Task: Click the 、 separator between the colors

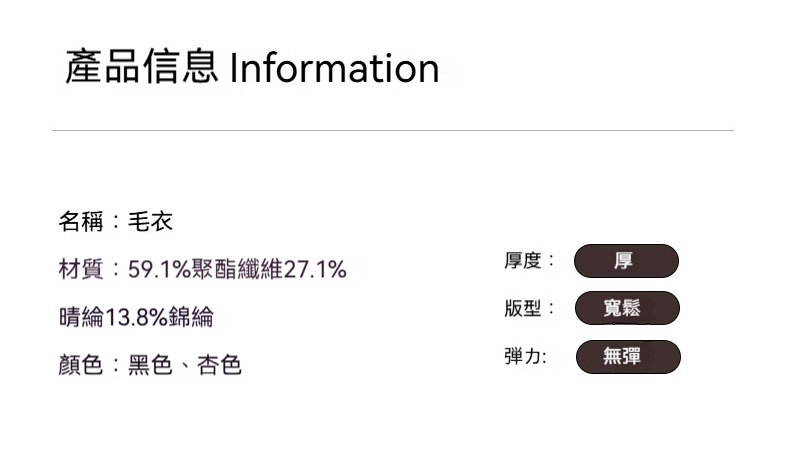Action: 185,367
